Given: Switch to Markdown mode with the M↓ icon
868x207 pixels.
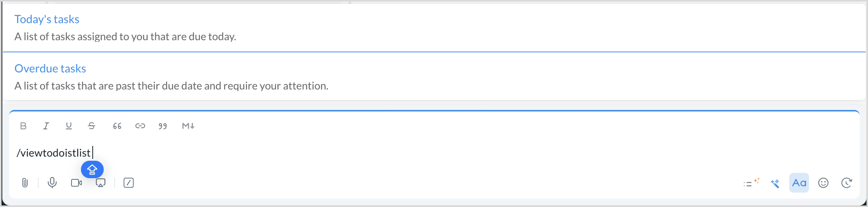Looking at the screenshot, I should tap(188, 126).
